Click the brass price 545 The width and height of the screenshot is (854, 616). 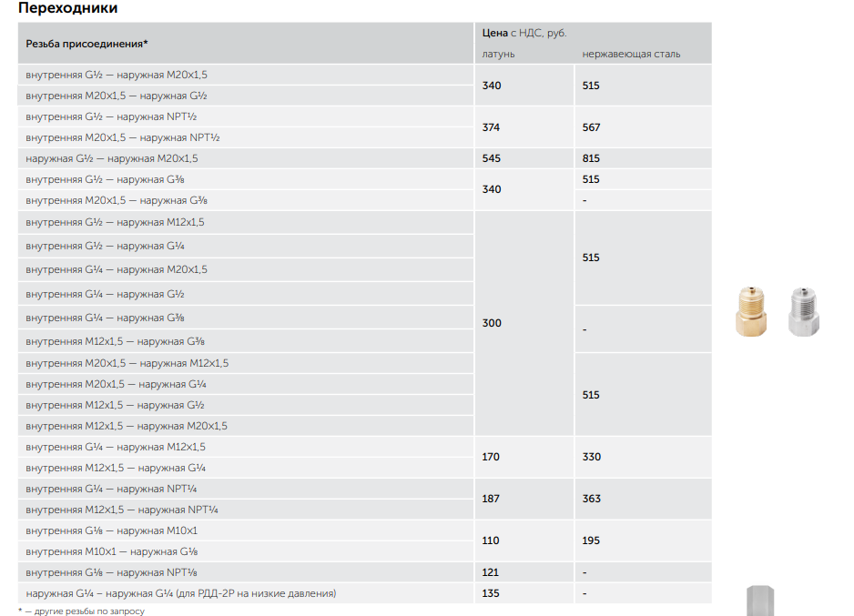(492, 158)
